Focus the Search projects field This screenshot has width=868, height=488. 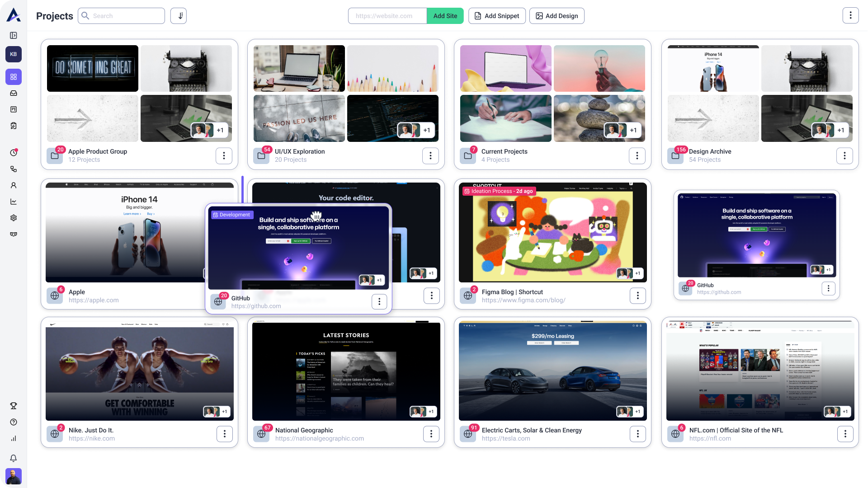[x=121, y=16]
